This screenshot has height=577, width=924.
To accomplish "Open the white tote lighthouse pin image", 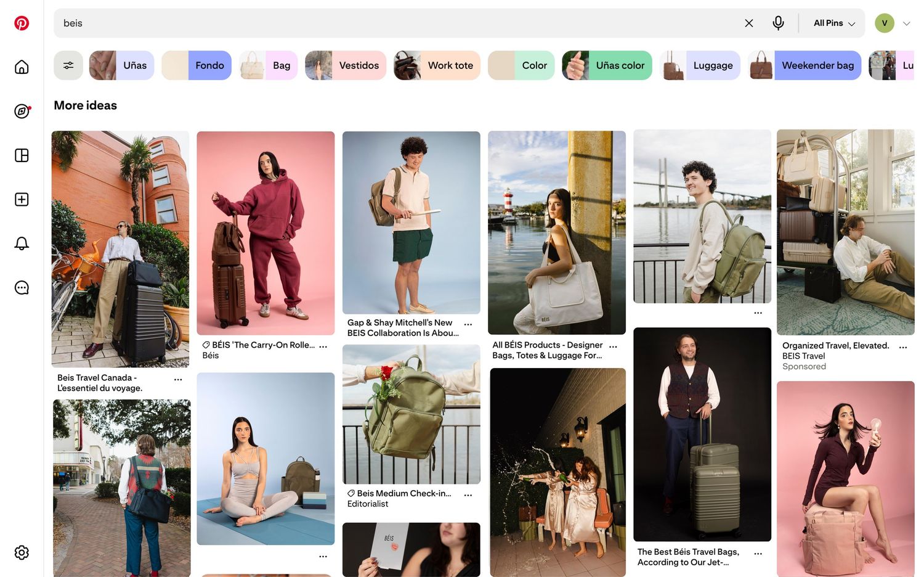I will [557, 232].
